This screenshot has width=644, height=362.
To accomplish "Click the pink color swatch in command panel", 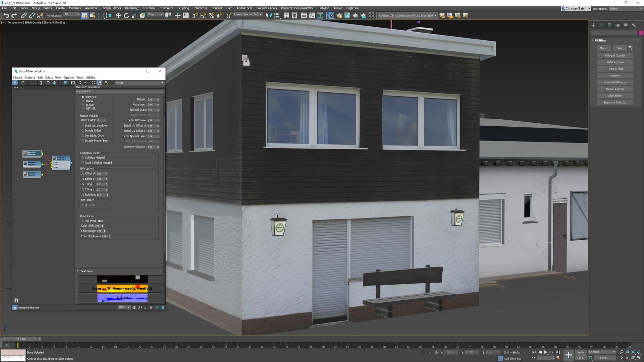I will [641, 33].
